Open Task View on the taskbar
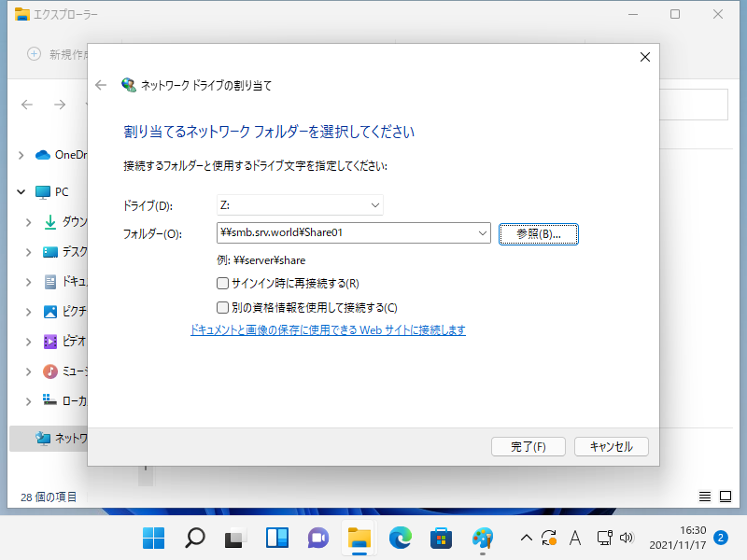This screenshot has width=747, height=560. [x=235, y=538]
